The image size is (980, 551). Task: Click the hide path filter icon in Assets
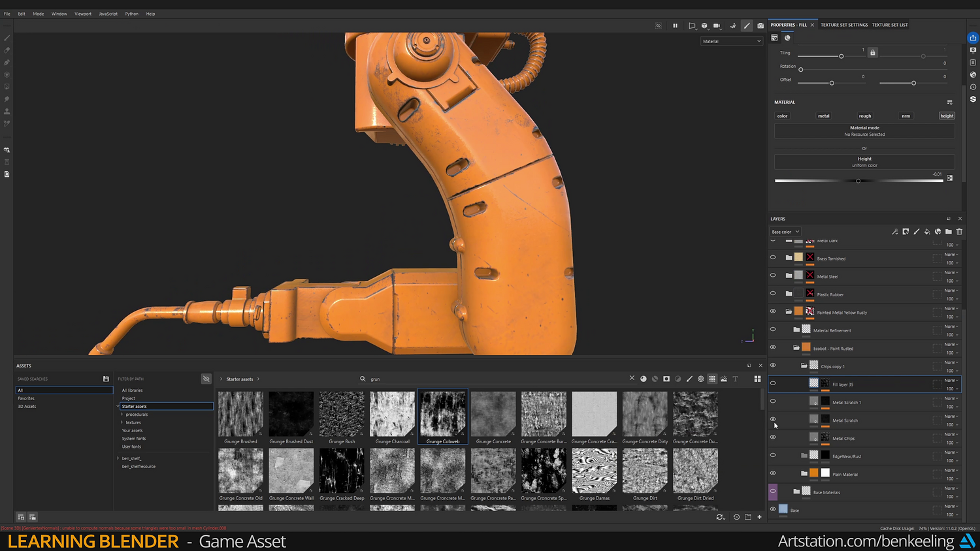point(206,379)
